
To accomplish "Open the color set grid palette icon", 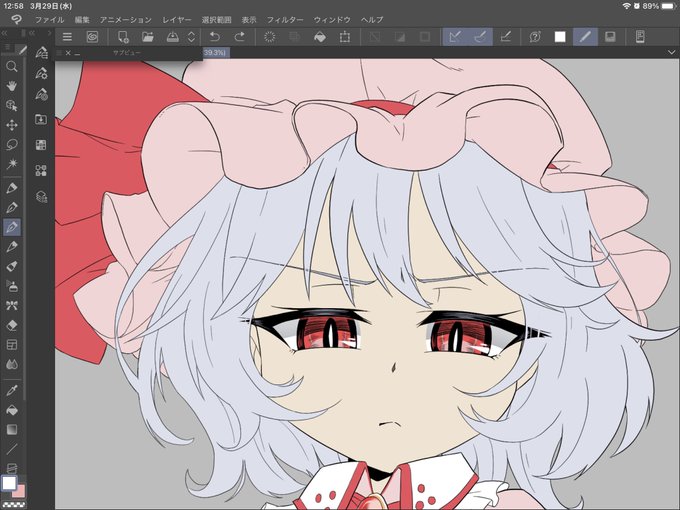I will pos(41,144).
